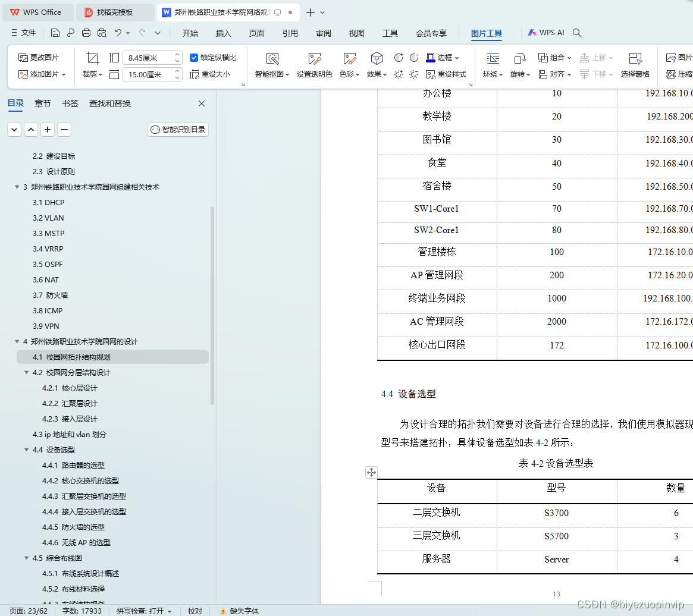
Task: Click increase contrast icon
Action: tap(399, 58)
